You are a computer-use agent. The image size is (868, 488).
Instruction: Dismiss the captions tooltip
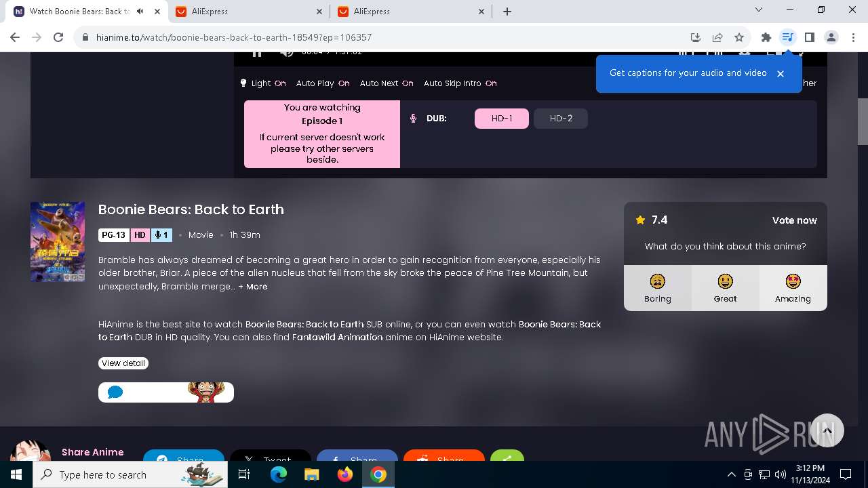coord(781,74)
